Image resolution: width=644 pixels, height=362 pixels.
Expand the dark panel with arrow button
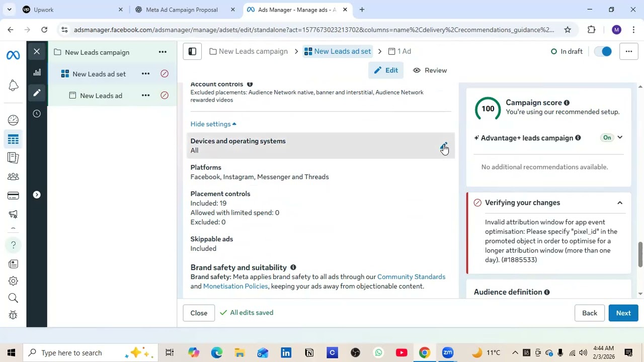click(37, 195)
